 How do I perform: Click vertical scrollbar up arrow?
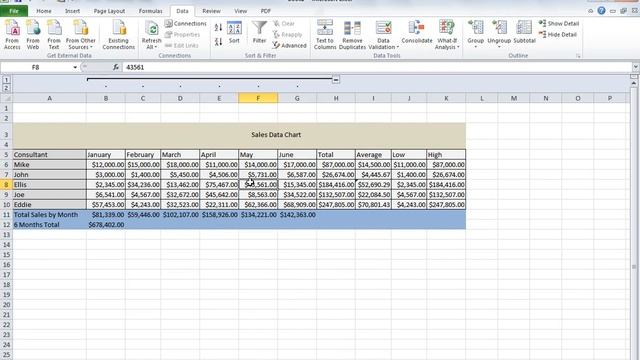(x=634, y=83)
